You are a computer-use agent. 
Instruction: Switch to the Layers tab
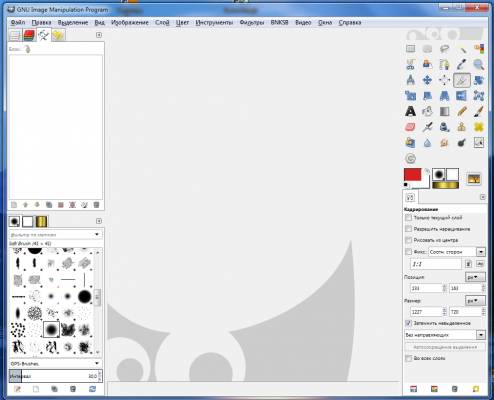tap(15, 35)
